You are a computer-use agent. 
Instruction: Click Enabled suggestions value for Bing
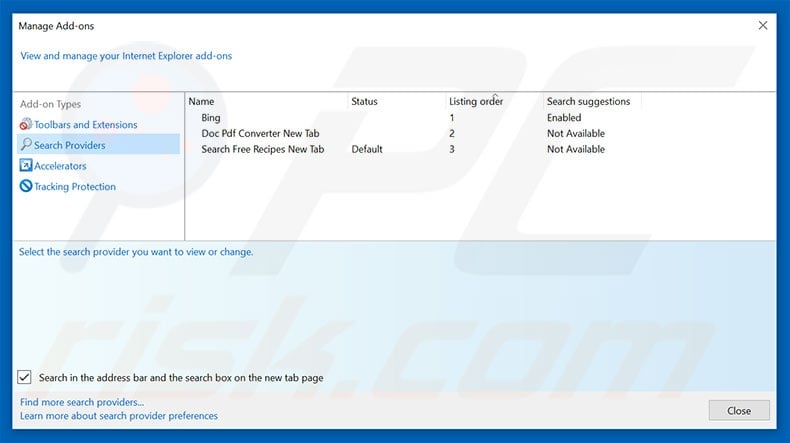(x=564, y=117)
